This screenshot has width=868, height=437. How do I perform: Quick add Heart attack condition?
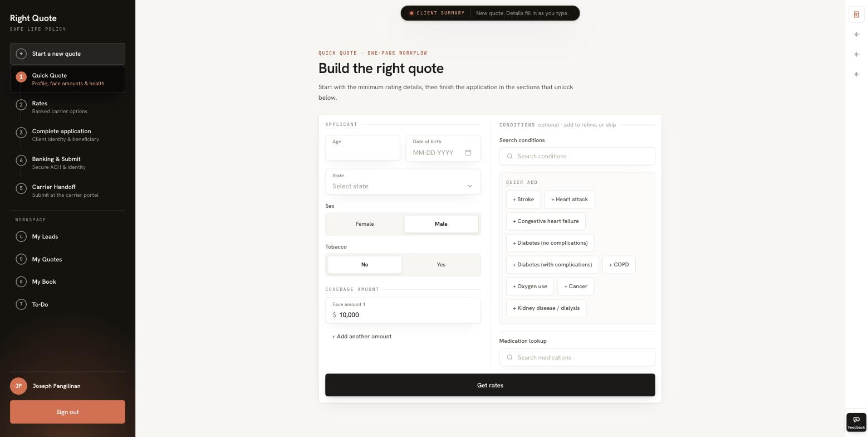[x=570, y=200]
